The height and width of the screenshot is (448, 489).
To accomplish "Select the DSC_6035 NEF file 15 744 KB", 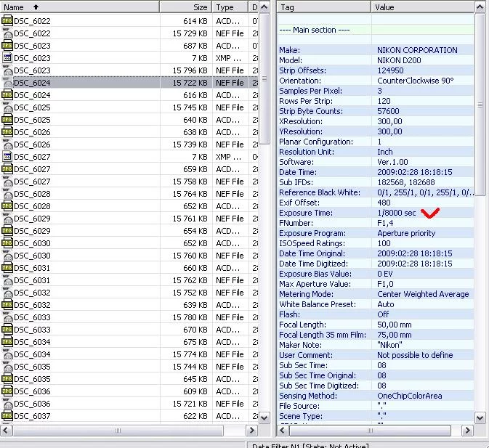I will [x=129, y=367].
